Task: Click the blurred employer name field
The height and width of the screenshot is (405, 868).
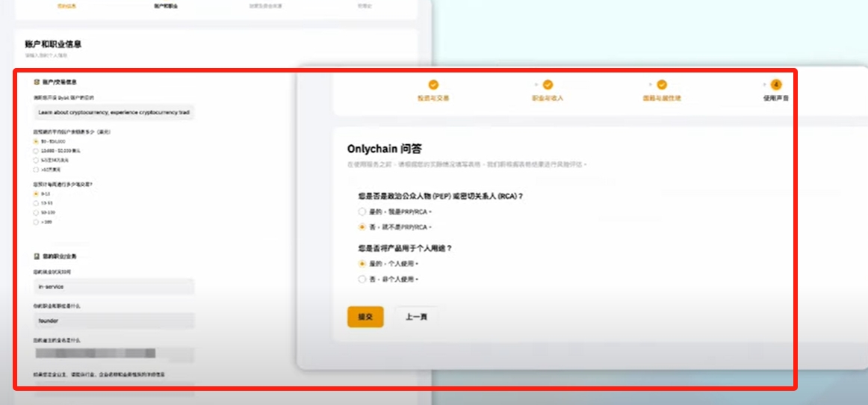Action: (114, 353)
